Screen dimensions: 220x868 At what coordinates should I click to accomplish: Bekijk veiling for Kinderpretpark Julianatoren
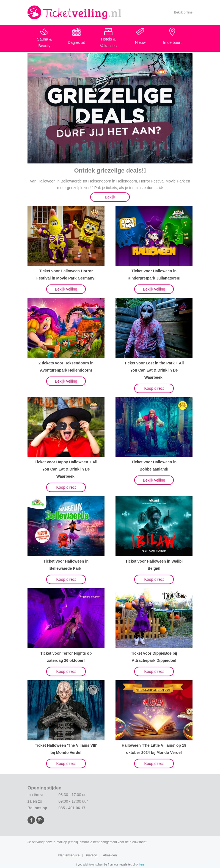pos(154,289)
